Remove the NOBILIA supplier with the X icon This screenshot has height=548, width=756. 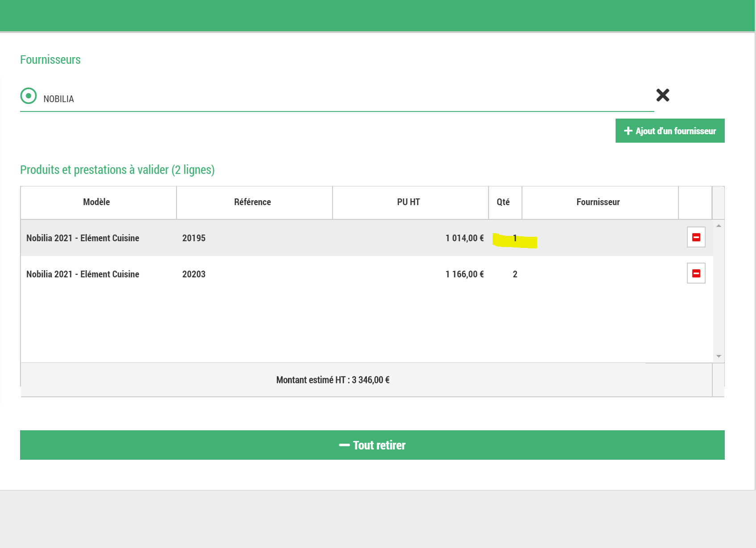pyautogui.click(x=662, y=95)
